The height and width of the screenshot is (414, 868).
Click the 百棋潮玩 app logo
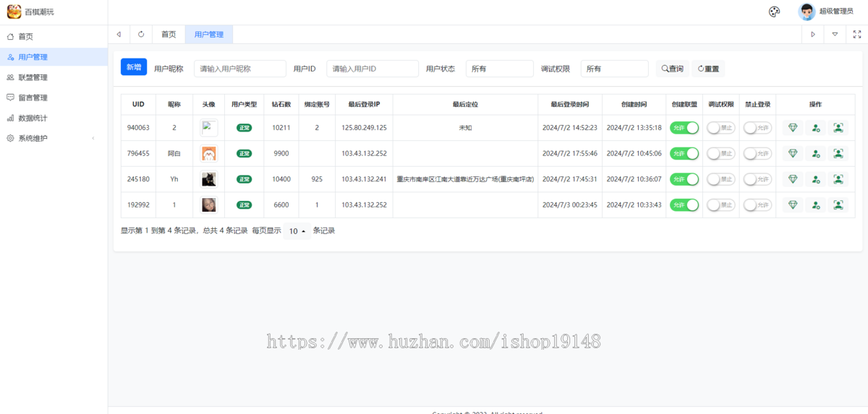(14, 12)
